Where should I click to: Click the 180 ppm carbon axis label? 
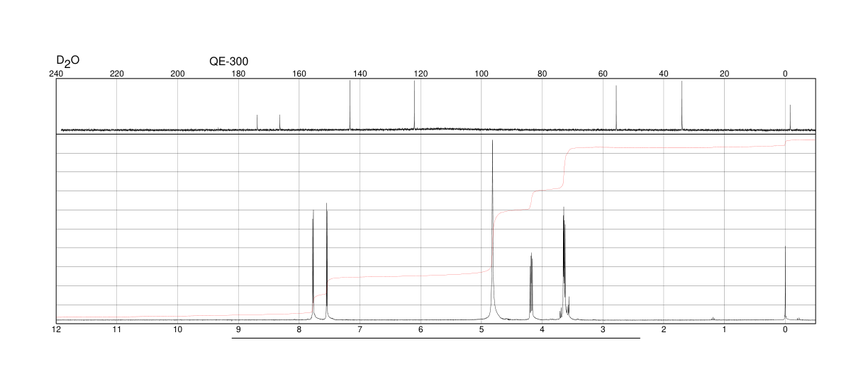[x=238, y=74]
